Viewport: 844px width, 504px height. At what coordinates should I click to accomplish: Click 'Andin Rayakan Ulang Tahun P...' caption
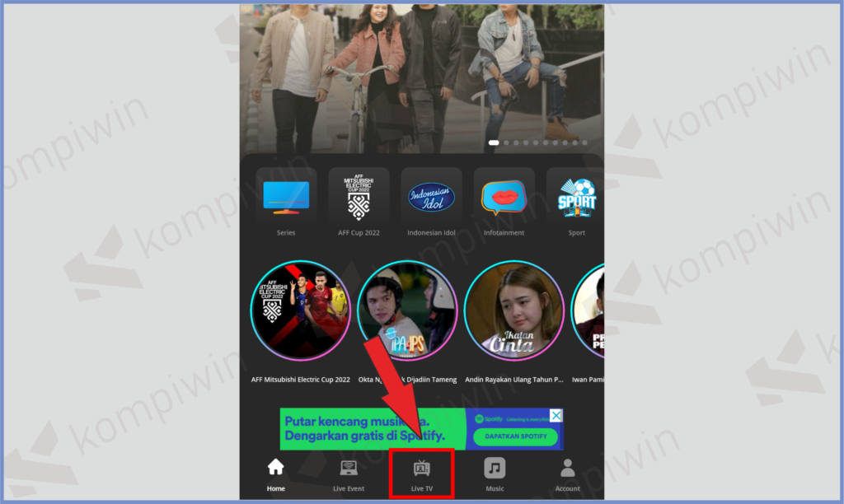[x=514, y=379]
